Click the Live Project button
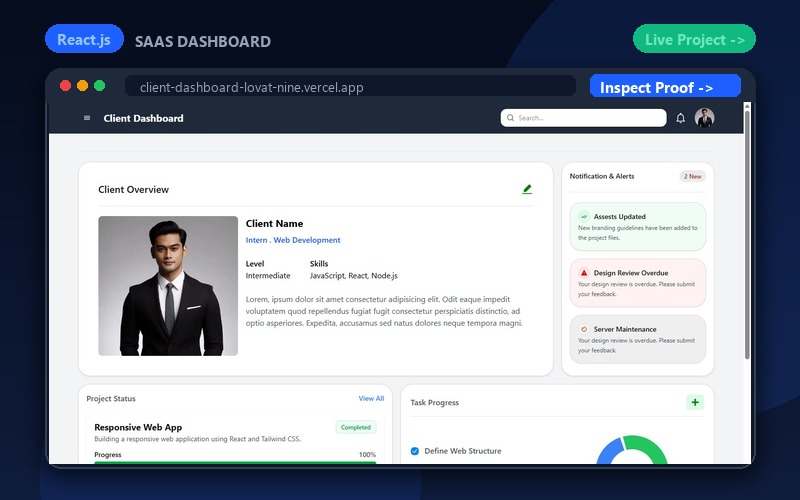The height and width of the screenshot is (500, 800). [694, 39]
